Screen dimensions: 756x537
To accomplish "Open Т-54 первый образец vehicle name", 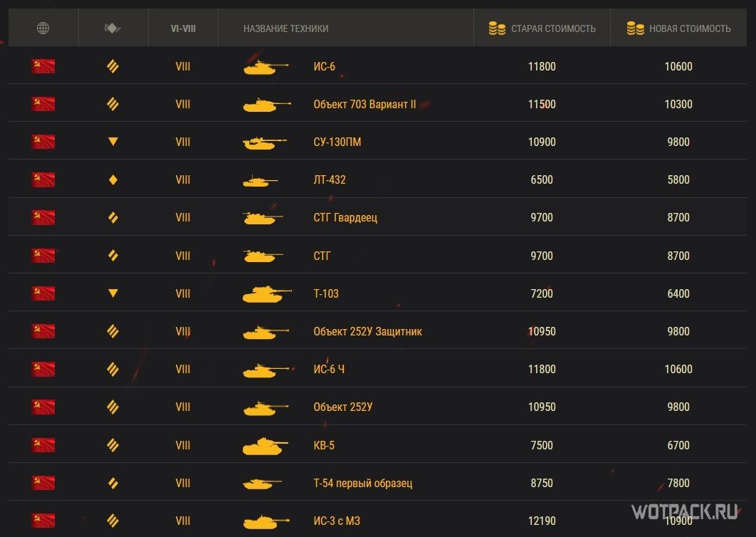I will coord(362,483).
